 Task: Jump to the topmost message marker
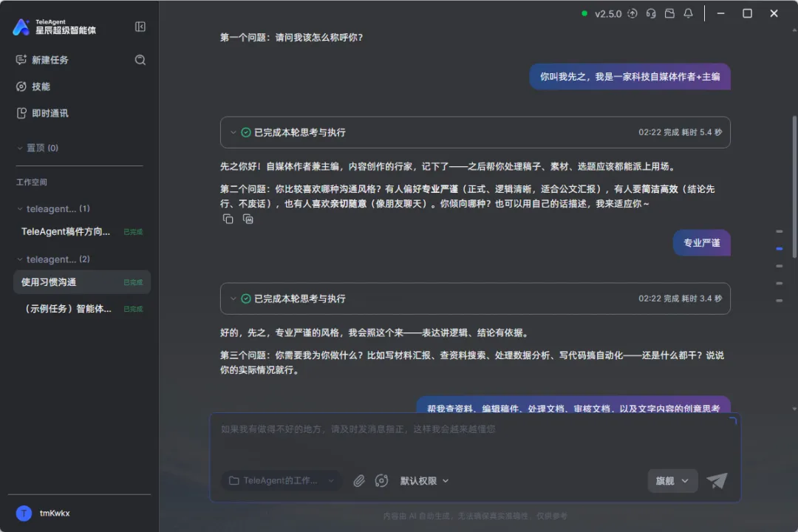coord(780,231)
